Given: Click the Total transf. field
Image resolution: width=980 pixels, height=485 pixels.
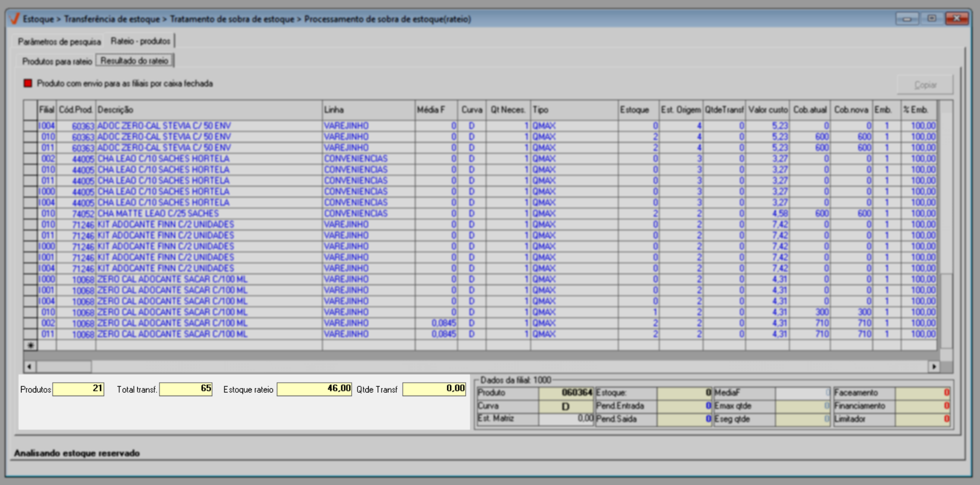Looking at the screenshot, I should tap(185, 389).
